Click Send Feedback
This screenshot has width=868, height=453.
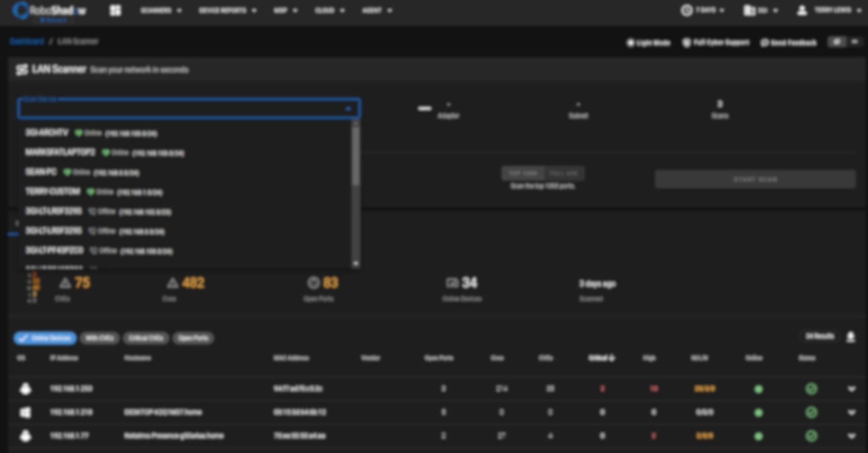pos(788,43)
